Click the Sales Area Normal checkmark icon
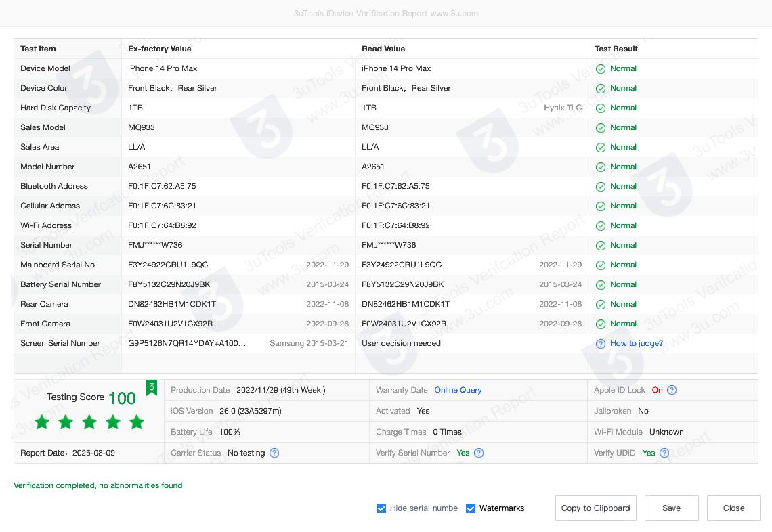Image resolution: width=772 pixels, height=532 pixels. click(600, 147)
